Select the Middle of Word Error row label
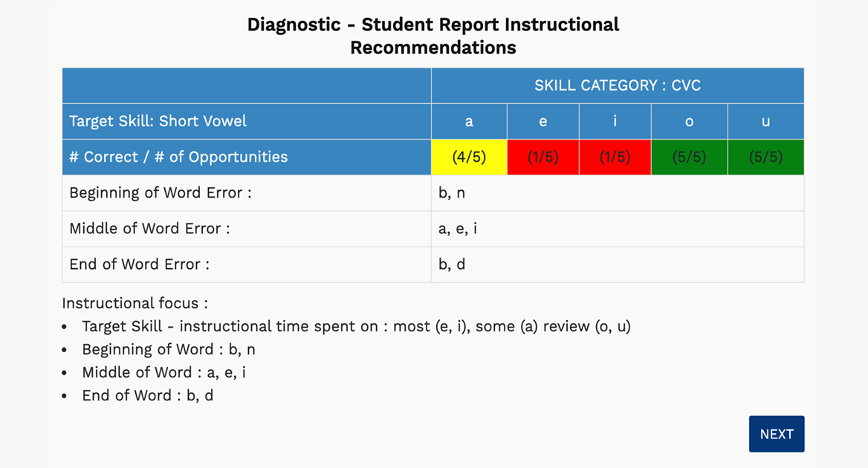Image resolution: width=868 pixels, height=468 pixels. click(x=149, y=228)
